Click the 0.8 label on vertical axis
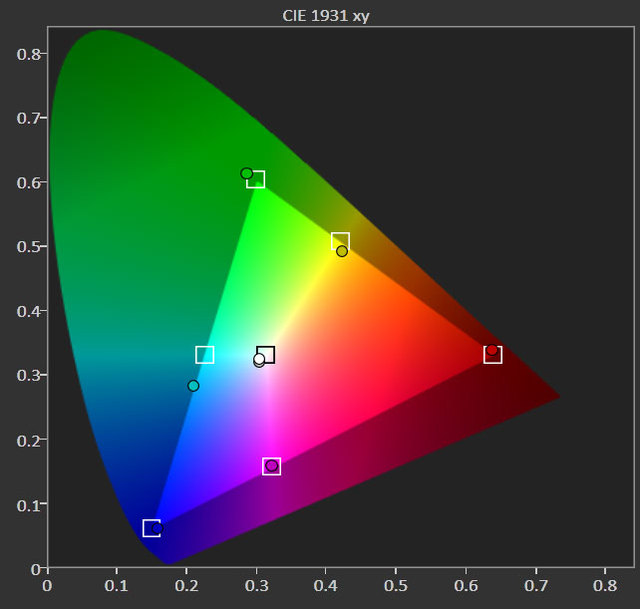Image resolution: width=640 pixels, height=609 pixels. [x=28, y=54]
